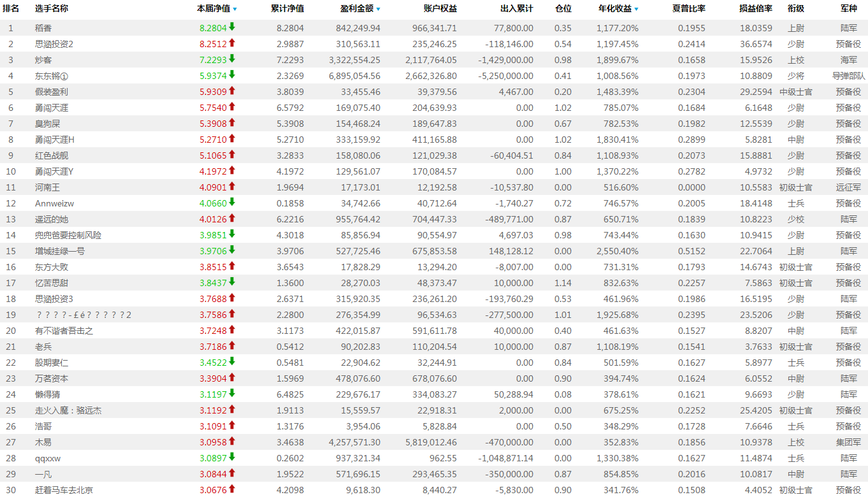The width and height of the screenshot is (868, 497).
Task: Click the red up arrow in 东方大败 row
Action: tap(232, 266)
